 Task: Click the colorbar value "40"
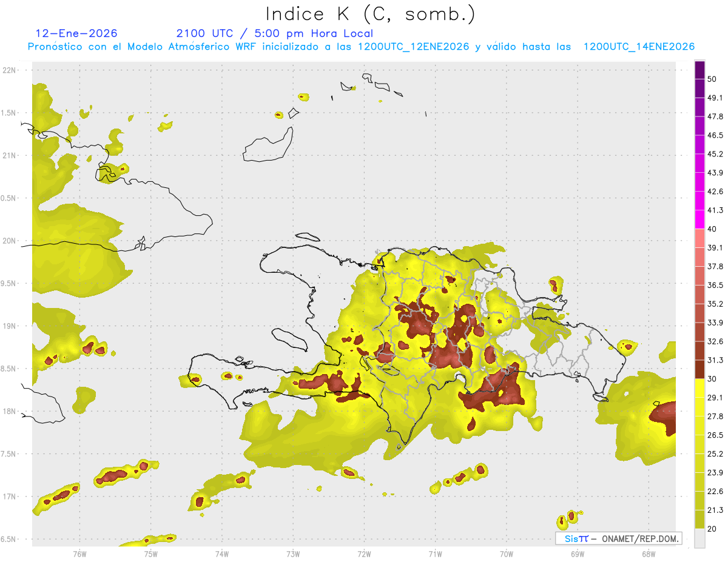(712, 229)
